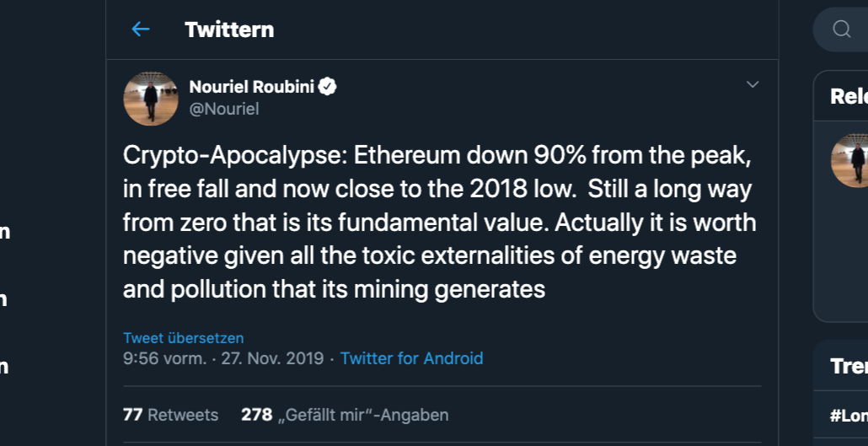Open the Nouriel Roubini display name link
Viewport: 868px width, 446px height.
(x=253, y=87)
